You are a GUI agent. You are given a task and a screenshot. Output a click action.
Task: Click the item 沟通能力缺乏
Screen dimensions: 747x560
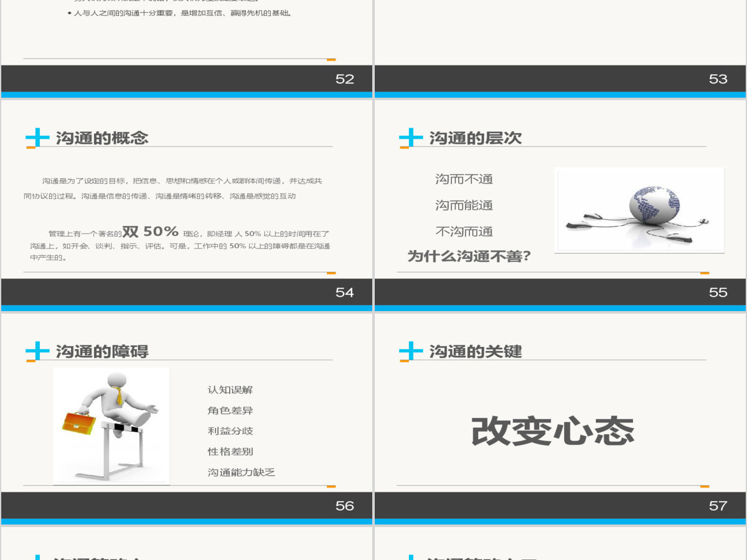242,472
